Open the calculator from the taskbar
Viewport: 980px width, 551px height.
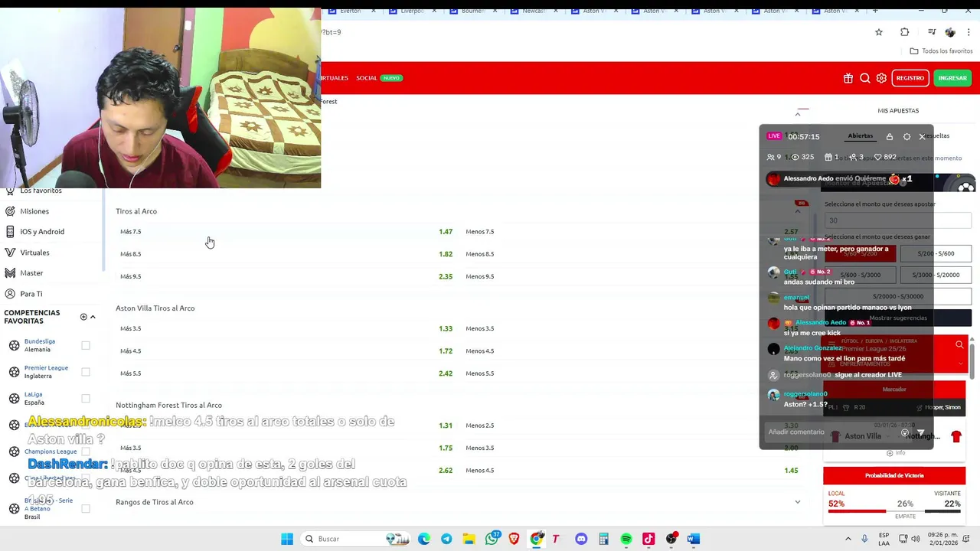(x=603, y=539)
